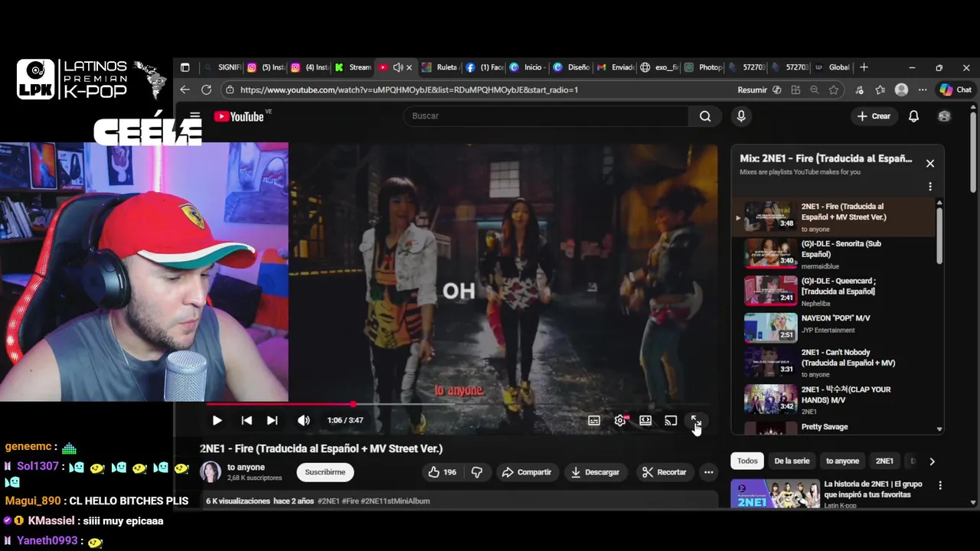980x551 pixels.
Task: Cast the video to another device
Action: tap(671, 420)
